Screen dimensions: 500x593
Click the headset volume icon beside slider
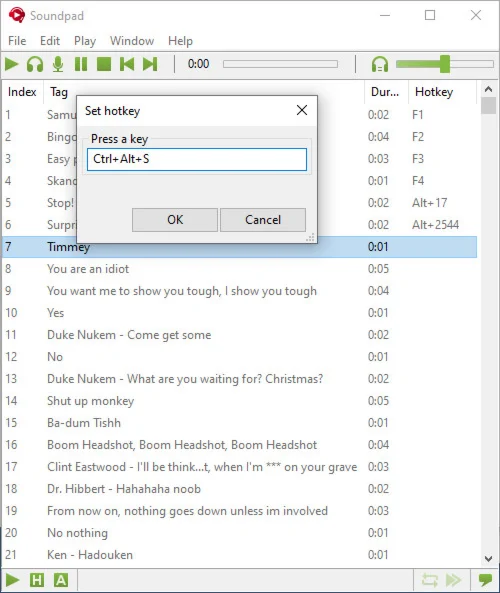click(380, 64)
